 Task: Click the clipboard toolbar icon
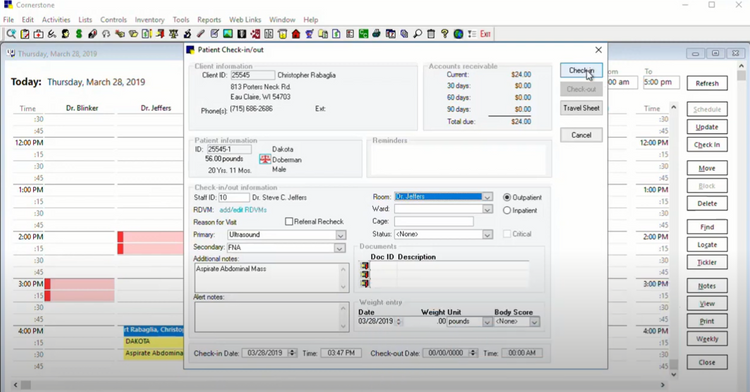coord(24,34)
